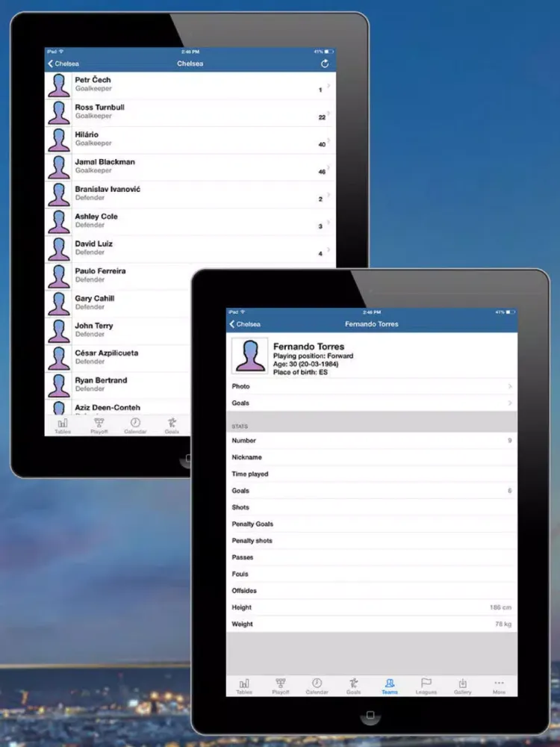Open Photo row chevron on Torres page
The height and width of the screenshot is (747, 560).
510,386
